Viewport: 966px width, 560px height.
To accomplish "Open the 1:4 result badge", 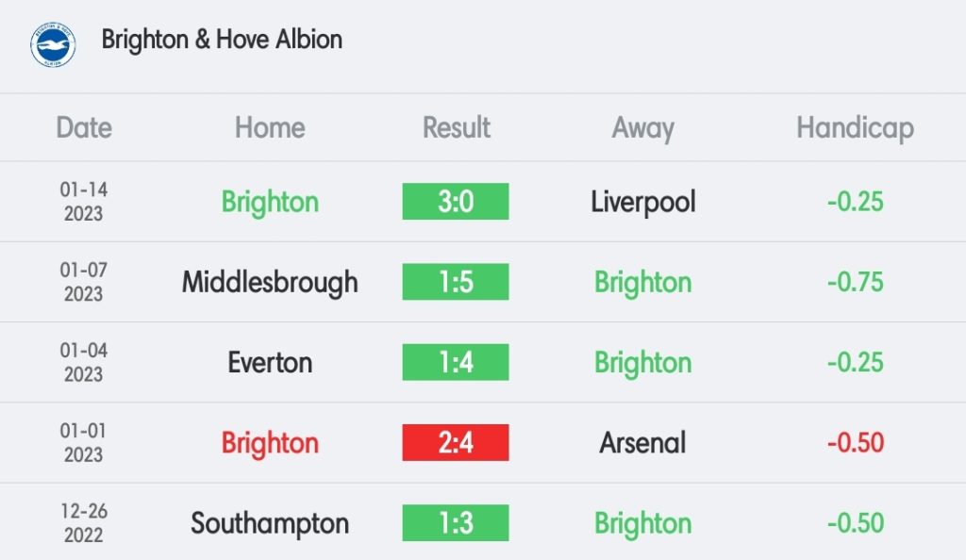I will pyautogui.click(x=456, y=362).
